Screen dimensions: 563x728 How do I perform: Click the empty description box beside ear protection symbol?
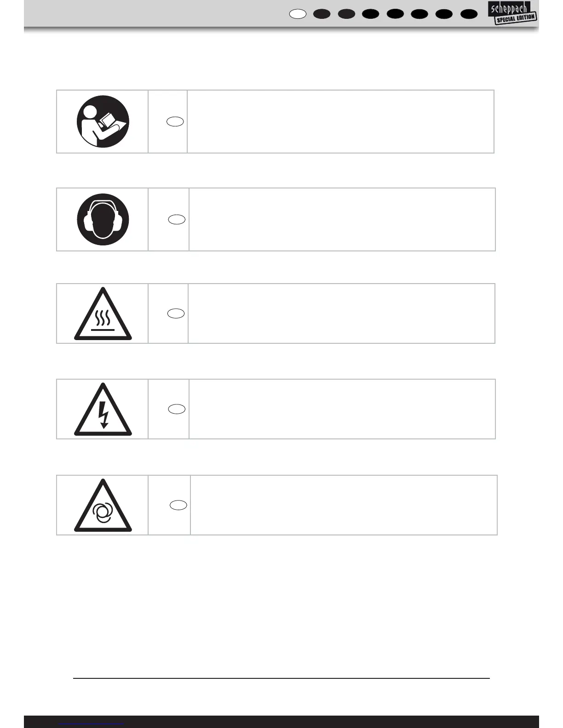(x=342, y=219)
